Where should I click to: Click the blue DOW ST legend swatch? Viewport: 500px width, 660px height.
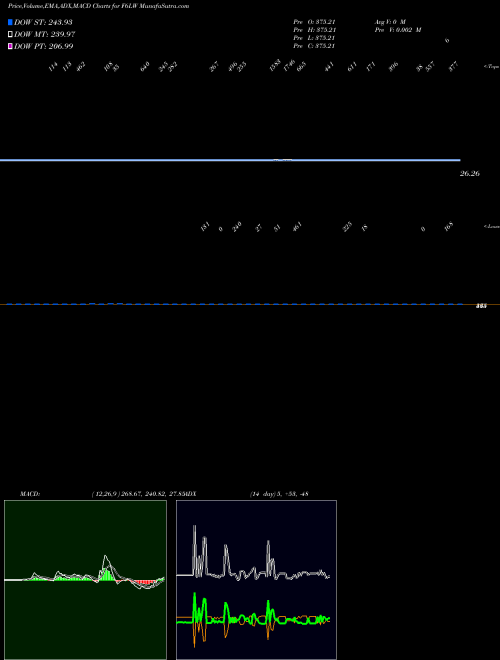tap(10, 22)
